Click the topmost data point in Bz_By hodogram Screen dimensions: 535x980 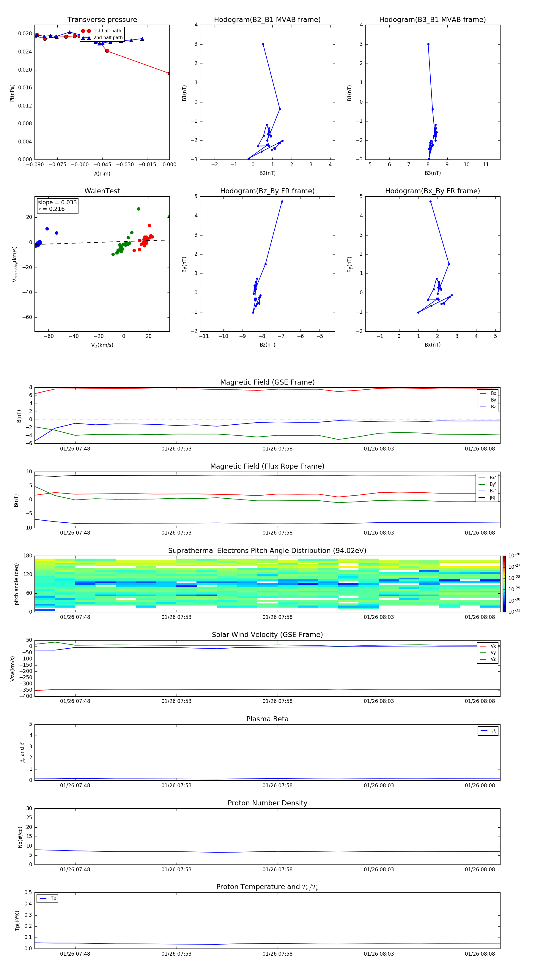click(x=282, y=202)
